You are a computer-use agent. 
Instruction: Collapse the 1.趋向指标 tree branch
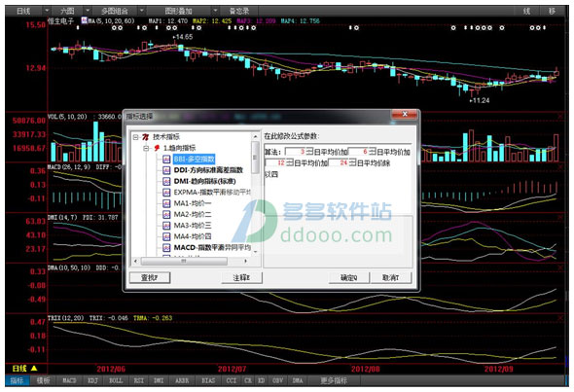(x=147, y=148)
